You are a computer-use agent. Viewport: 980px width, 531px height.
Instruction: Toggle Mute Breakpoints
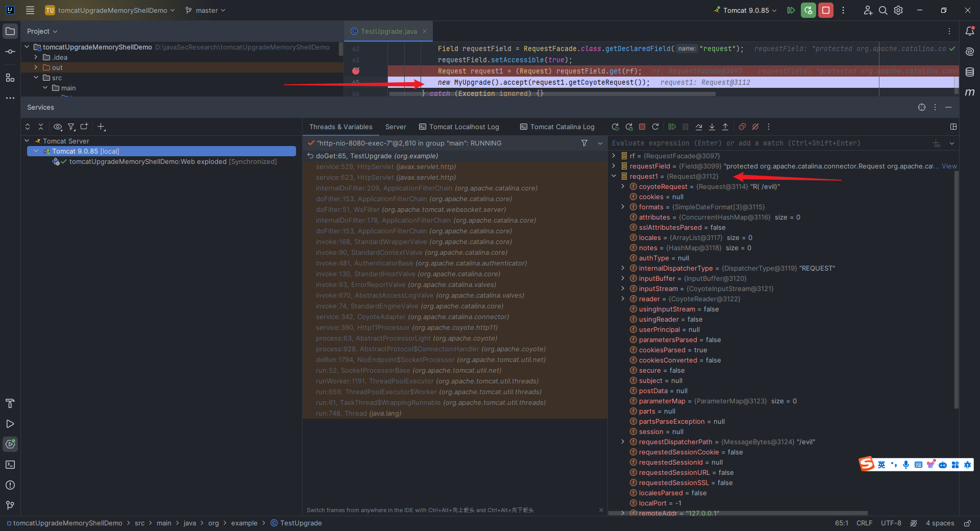755,127
